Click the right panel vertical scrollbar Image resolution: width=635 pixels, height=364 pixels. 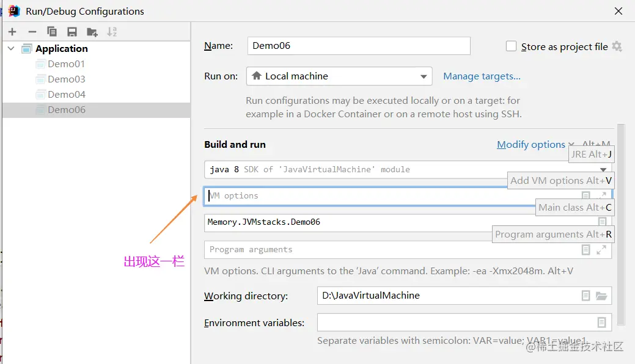[x=621, y=225]
